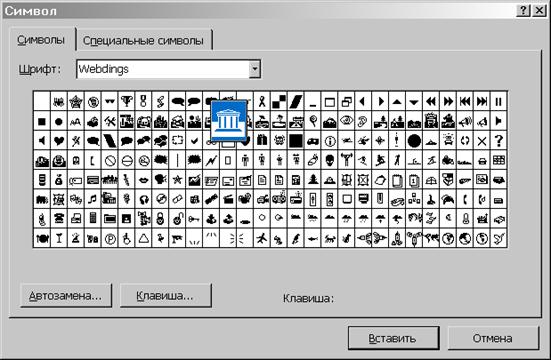This screenshot has height=360, width=551.
Task: Pick the lips symbol
Action: tap(144, 181)
